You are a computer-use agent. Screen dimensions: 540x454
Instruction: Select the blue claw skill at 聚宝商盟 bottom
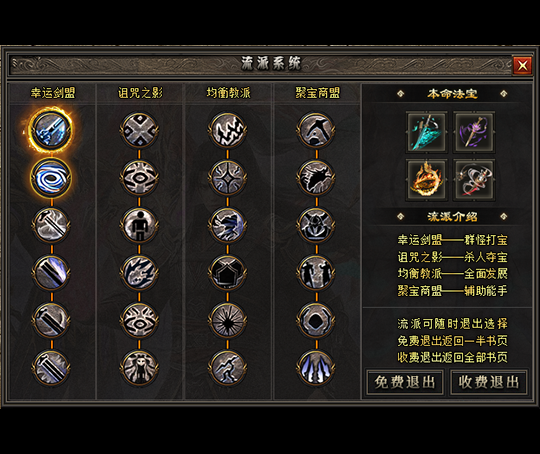coord(316,368)
